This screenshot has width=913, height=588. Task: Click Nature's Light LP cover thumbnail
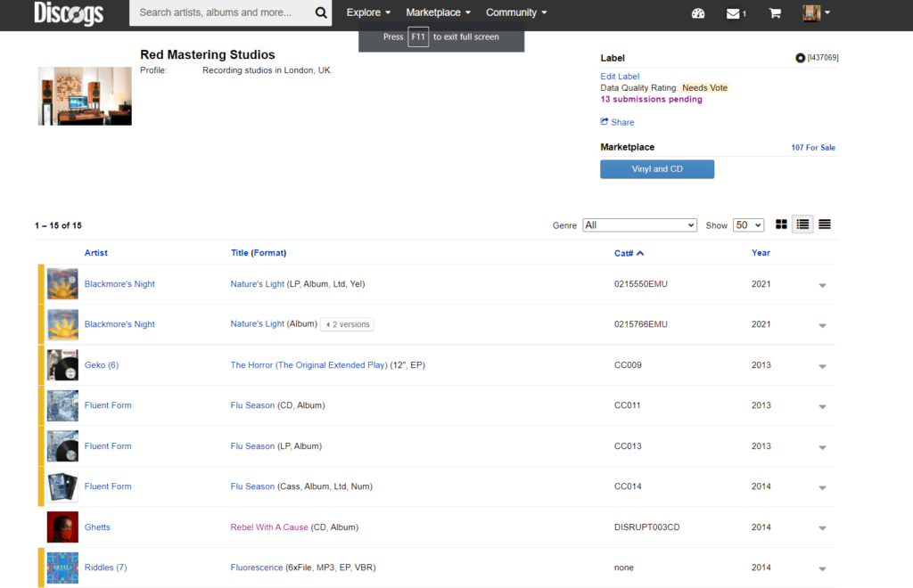62,284
